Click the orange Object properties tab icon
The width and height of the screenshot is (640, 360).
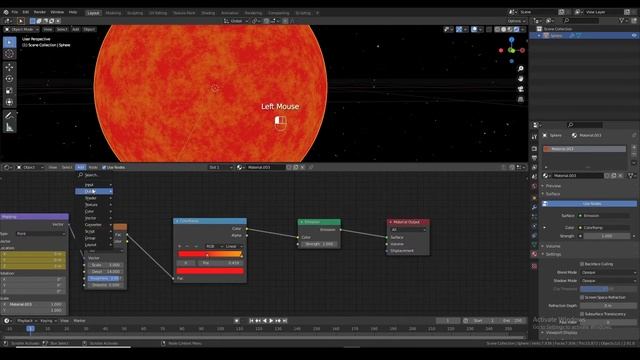click(534, 198)
